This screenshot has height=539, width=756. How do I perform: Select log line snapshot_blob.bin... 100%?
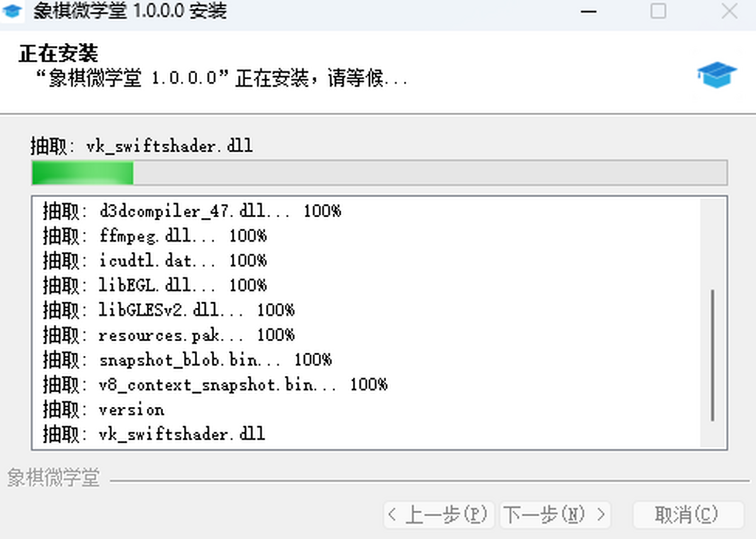[x=187, y=360]
